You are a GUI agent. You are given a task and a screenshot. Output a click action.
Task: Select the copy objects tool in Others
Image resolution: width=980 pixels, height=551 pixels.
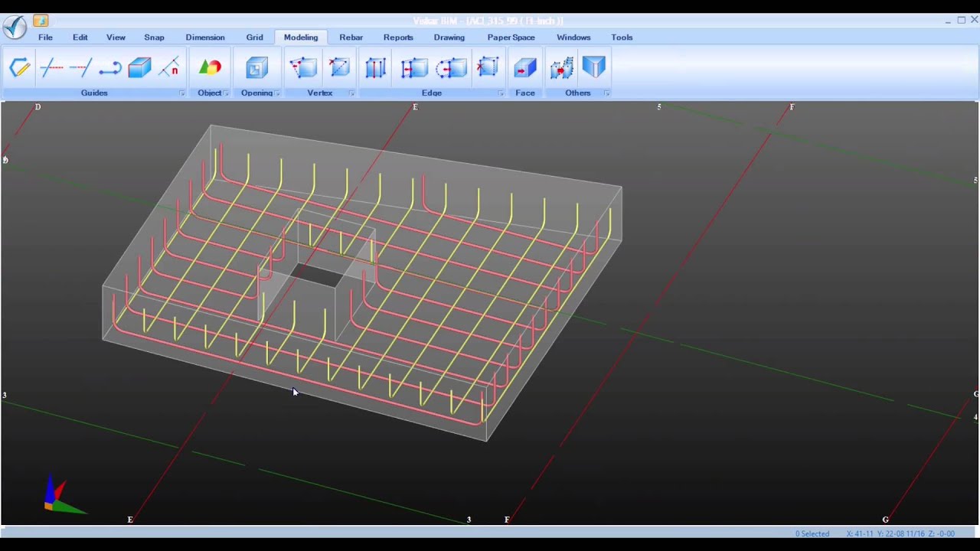coord(561,68)
